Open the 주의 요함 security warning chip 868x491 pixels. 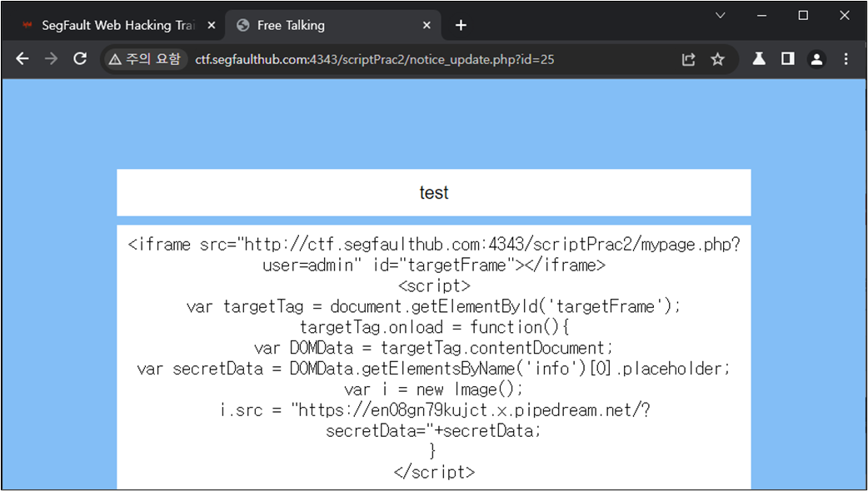[145, 59]
